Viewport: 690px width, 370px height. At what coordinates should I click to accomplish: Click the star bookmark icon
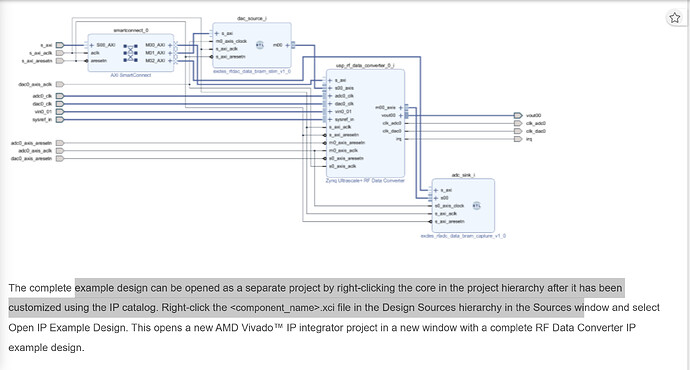pos(675,18)
